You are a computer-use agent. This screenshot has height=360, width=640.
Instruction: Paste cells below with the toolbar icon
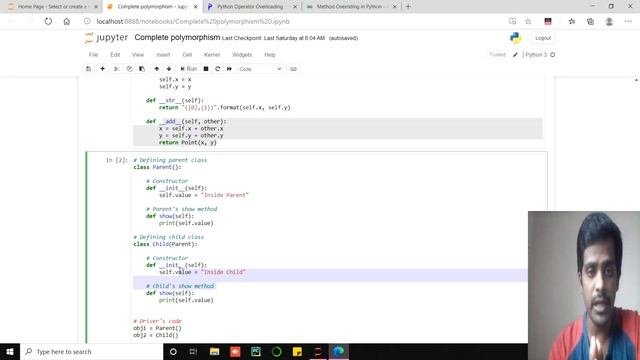coord(142,69)
